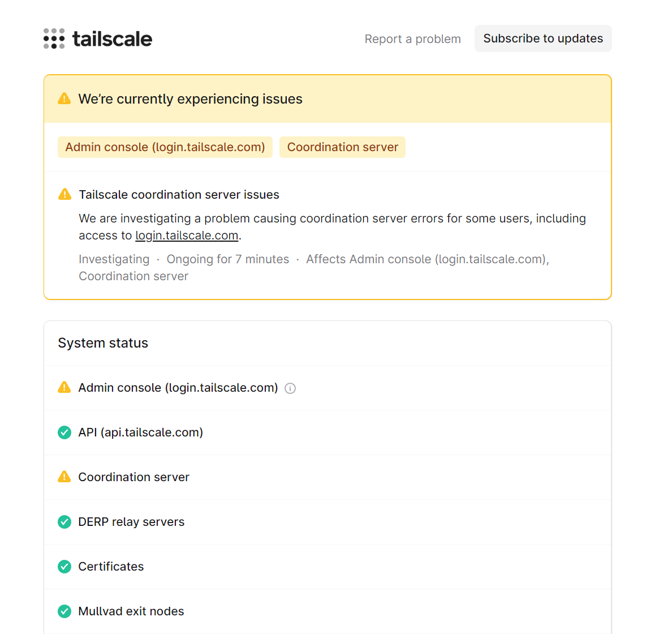672x634 pixels.
Task: Click the Coordination server warning status icon
Action: pos(64,477)
